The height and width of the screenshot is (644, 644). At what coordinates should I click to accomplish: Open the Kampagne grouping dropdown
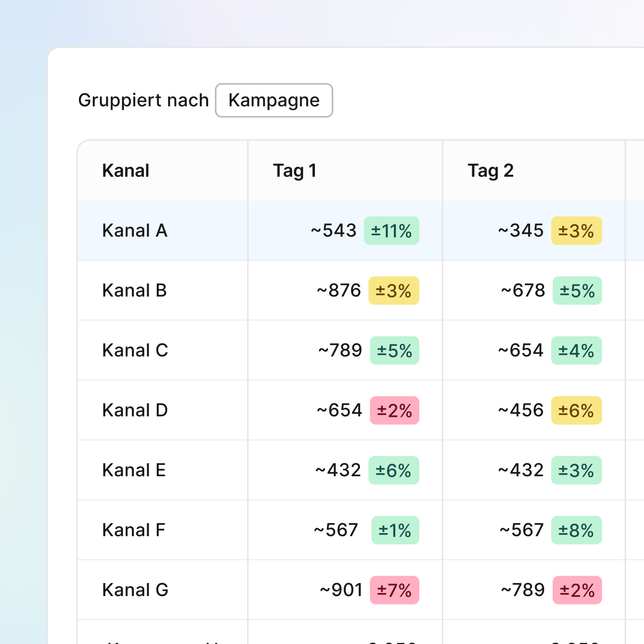pyautogui.click(x=274, y=100)
